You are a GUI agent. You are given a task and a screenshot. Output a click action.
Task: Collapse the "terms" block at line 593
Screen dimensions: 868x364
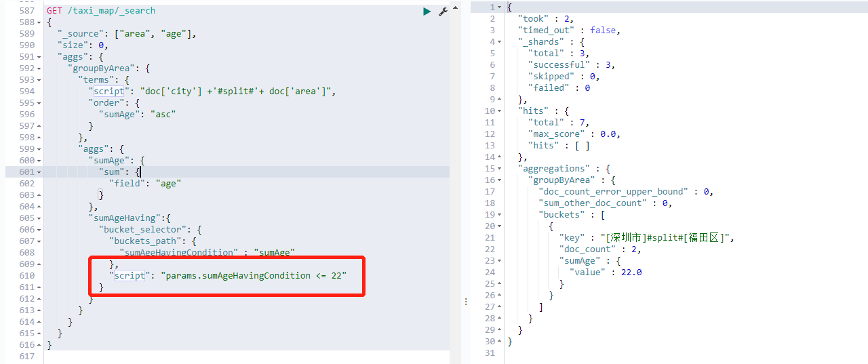(x=38, y=80)
